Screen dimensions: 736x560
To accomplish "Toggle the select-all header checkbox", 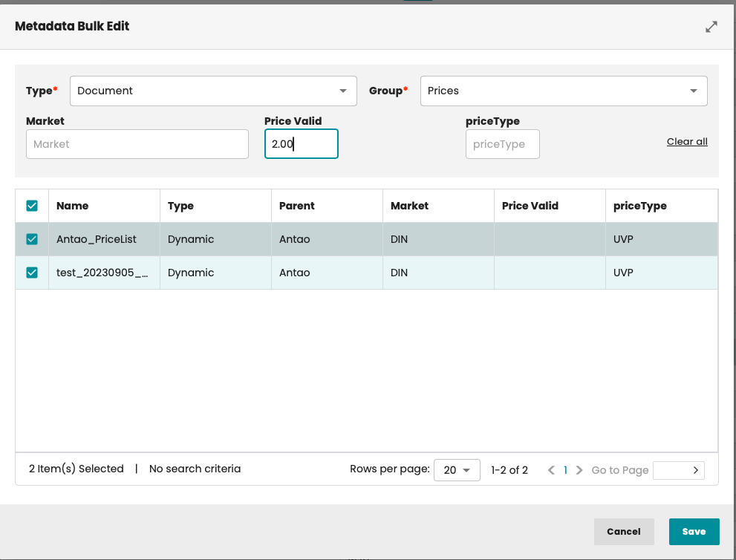I will 32,206.
